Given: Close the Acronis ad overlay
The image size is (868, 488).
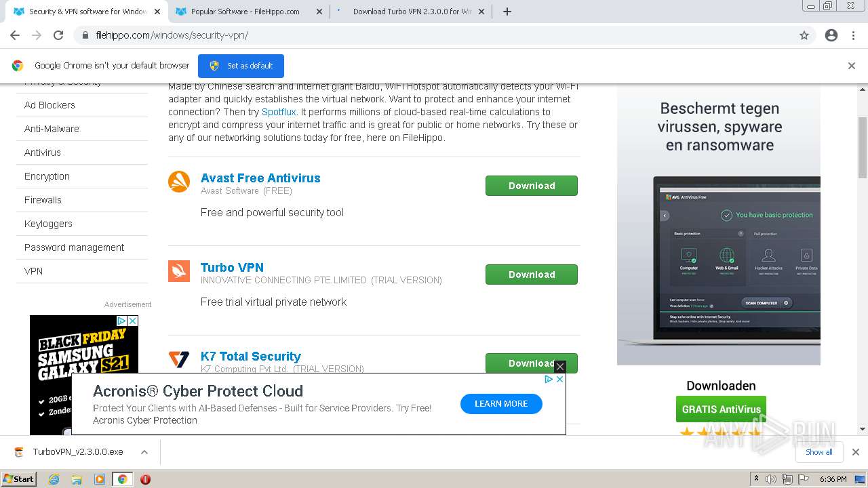Looking at the screenshot, I should [x=559, y=367].
